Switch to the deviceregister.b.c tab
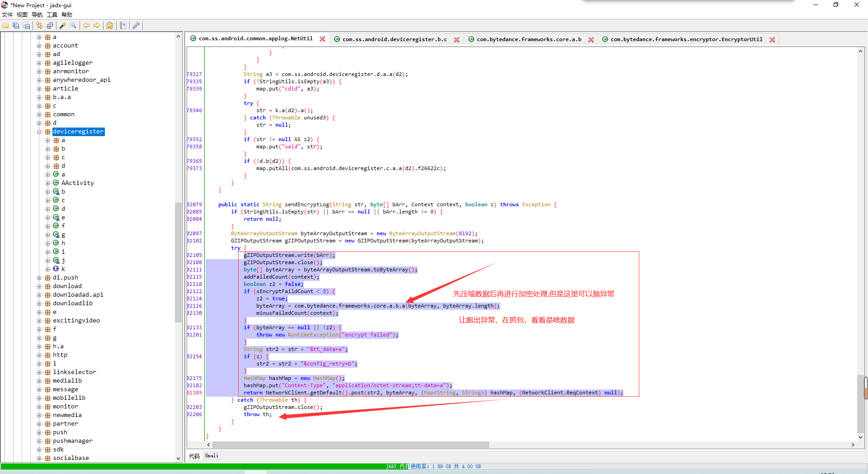 tap(395, 39)
